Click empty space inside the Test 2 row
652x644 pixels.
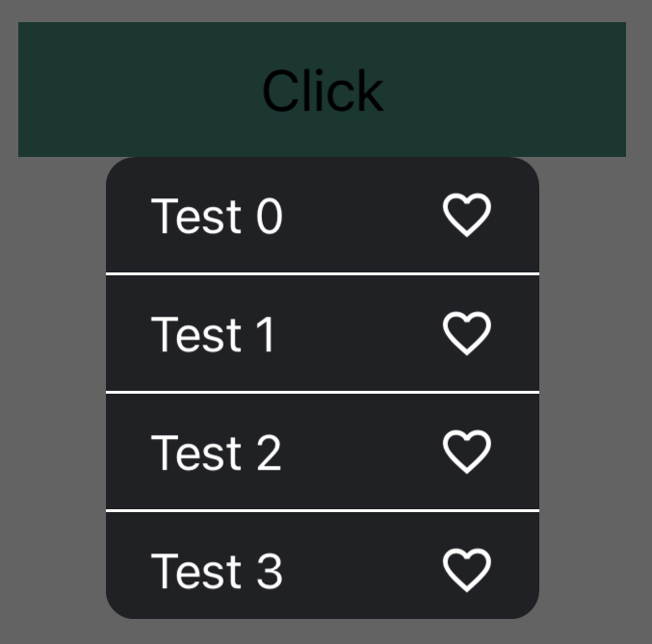361,452
